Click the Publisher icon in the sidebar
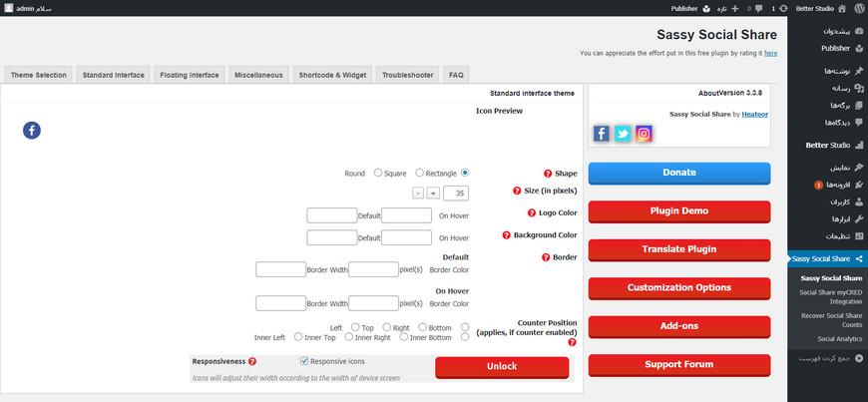 coord(859,48)
